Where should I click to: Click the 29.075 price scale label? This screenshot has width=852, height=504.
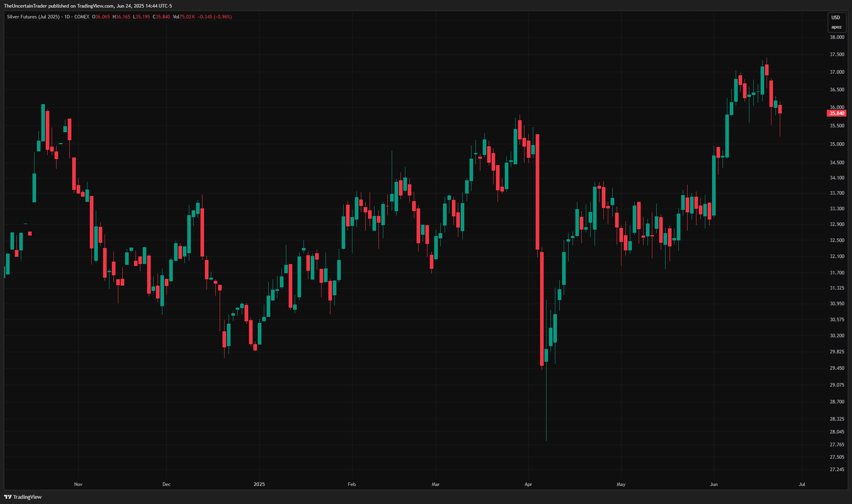[x=837, y=385]
